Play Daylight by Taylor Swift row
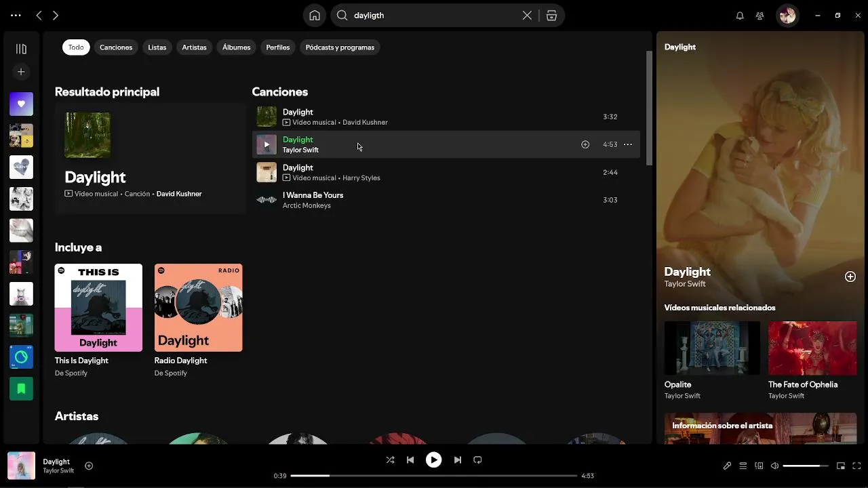This screenshot has height=488, width=868. click(x=267, y=144)
